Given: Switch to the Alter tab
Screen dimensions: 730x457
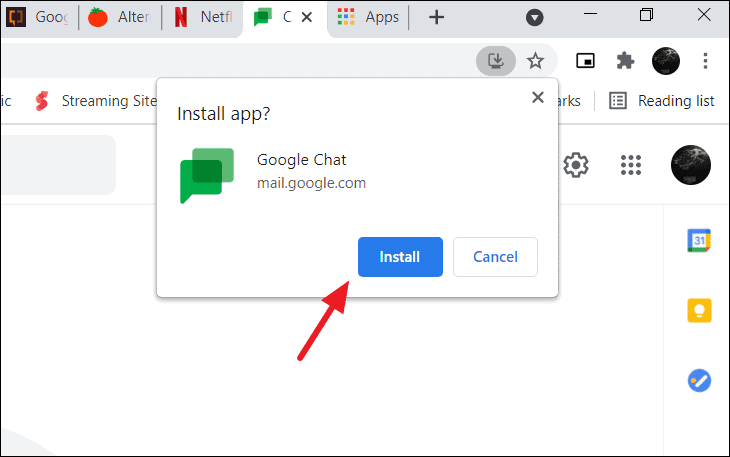Looking at the screenshot, I should [x=119, y=17].
